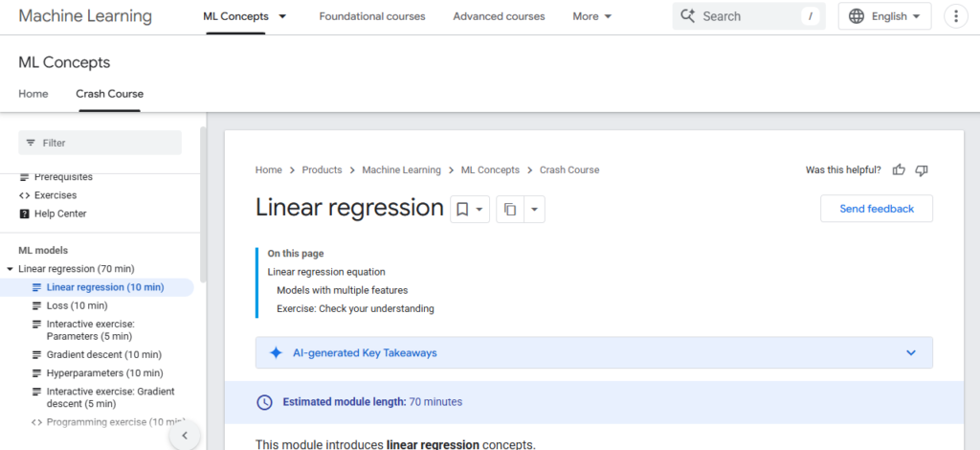
Task: Click the thumbs down icon
Action: [x=922, y=170]
